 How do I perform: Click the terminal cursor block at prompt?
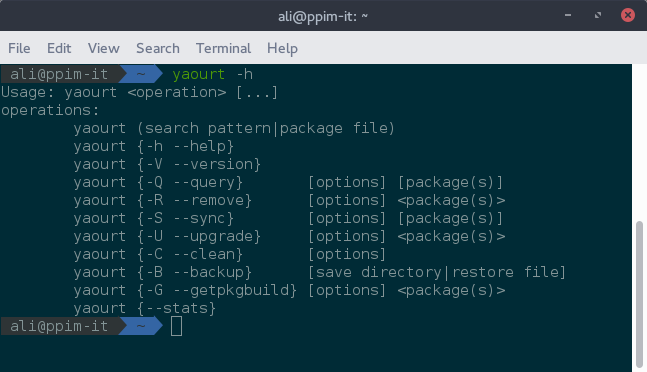(176, 326)
